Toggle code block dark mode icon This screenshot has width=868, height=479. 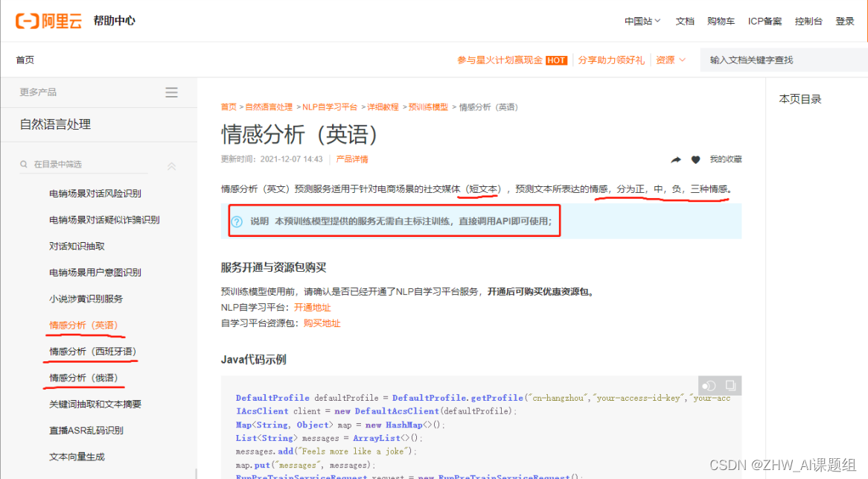click(x=709, y=385)
